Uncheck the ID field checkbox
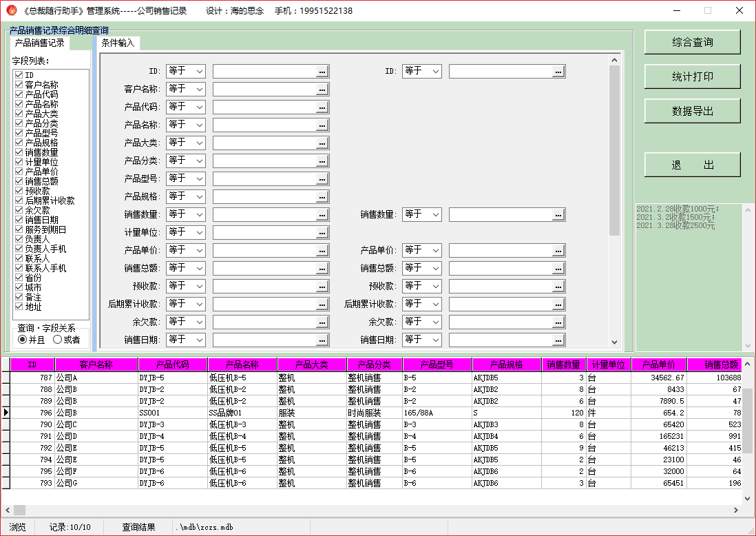Screen dimensions: 756x536 pyautogui.click(x=19, y=75)
